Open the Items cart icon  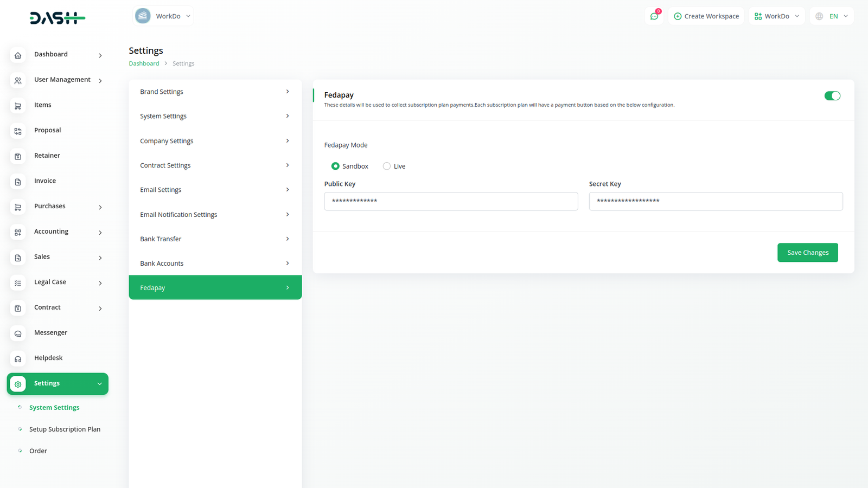[x=18, y=106]
